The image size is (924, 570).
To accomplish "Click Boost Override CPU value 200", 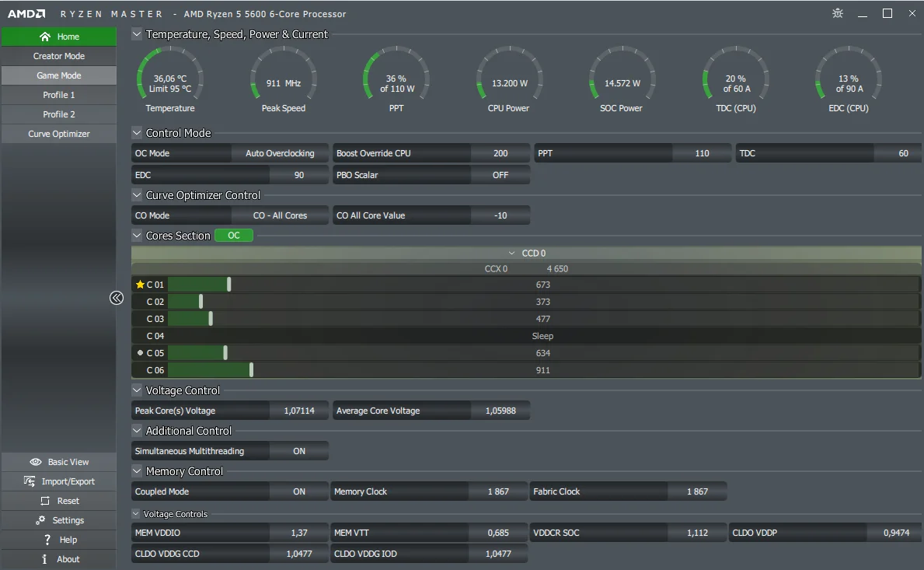I will point(500,153).
